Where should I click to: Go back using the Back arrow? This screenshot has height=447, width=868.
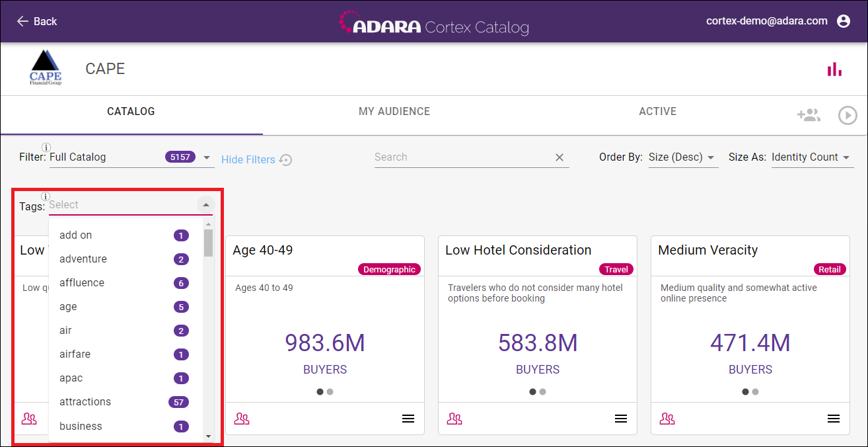pyautogui.click(x=36, y=21)
